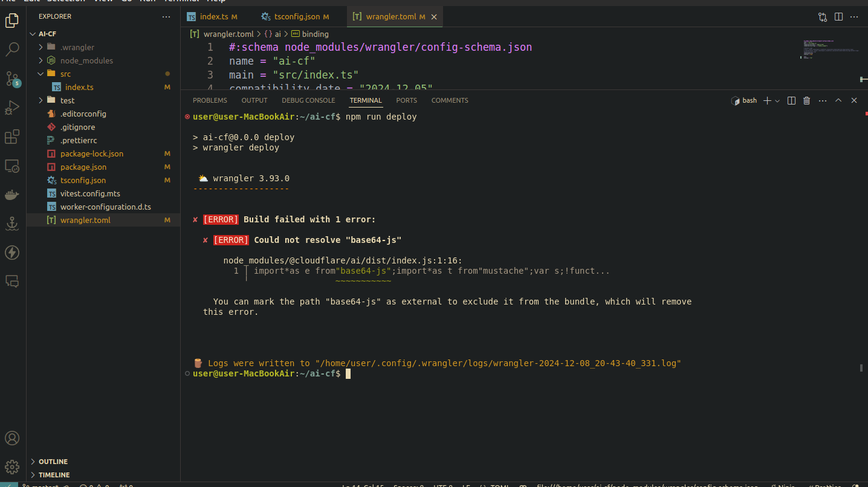
Task: Click the terminal scrollbar marker
Action: (861, 367)
